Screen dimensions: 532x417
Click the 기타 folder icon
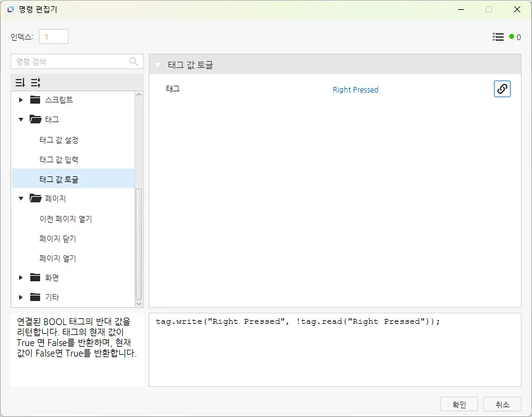click(x=35, y=297)
